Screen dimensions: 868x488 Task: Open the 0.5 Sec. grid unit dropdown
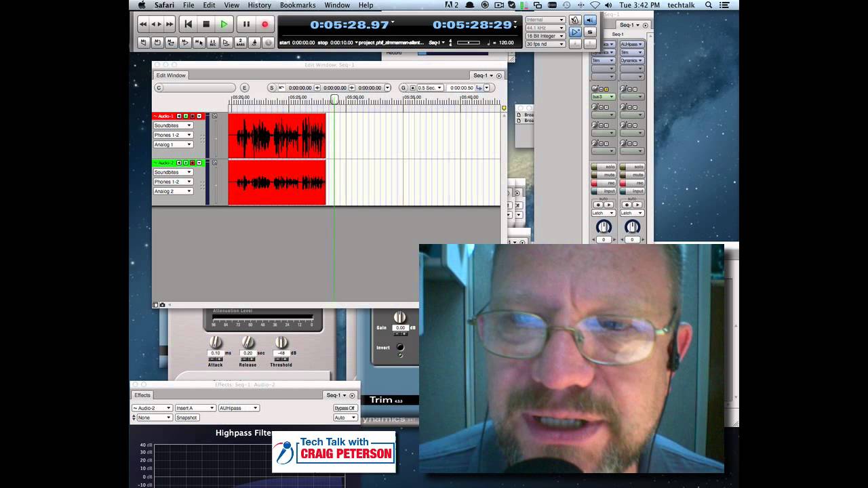click(x=430, y=87)
